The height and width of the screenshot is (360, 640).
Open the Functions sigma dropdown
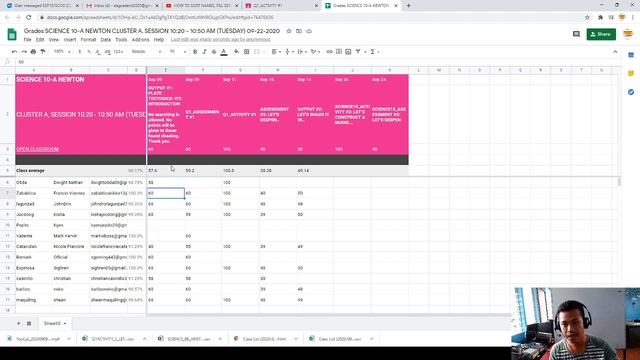374,52
